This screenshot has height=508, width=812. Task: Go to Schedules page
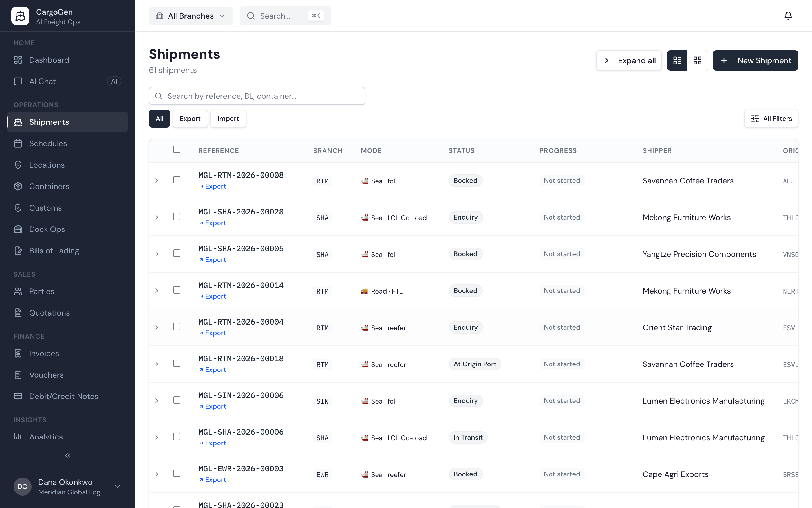click(x=67, y=143)
